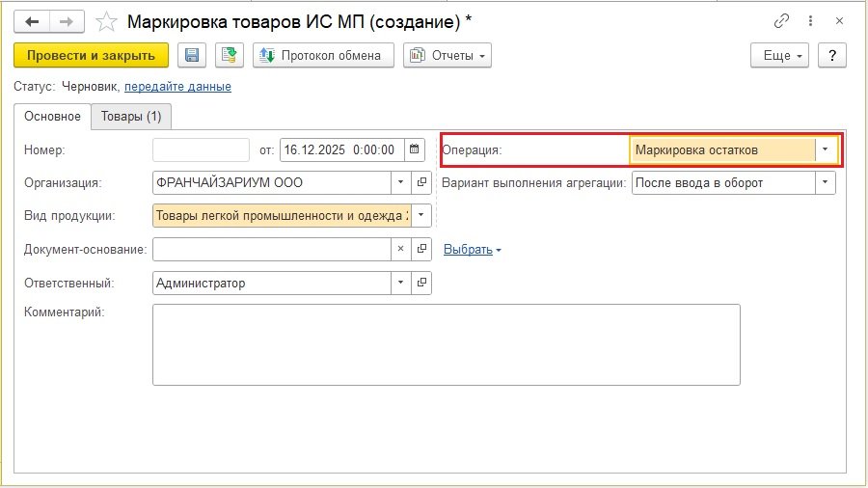868x488 pixels.
Task: Open Организация record with open icon
Action: (421, 182)
